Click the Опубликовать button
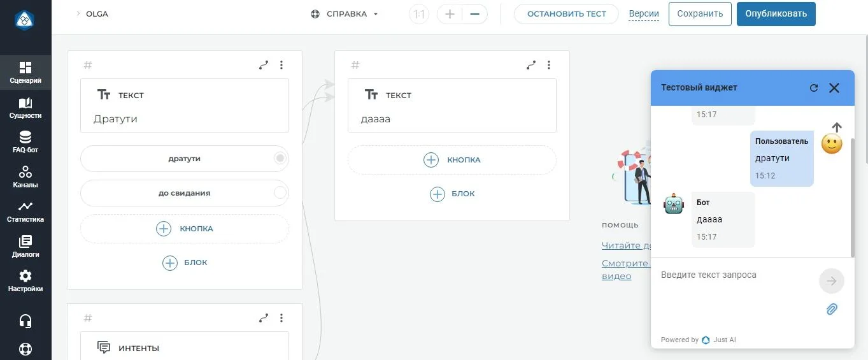The width and height of the screenshot is (868, 360). (776, 14)
